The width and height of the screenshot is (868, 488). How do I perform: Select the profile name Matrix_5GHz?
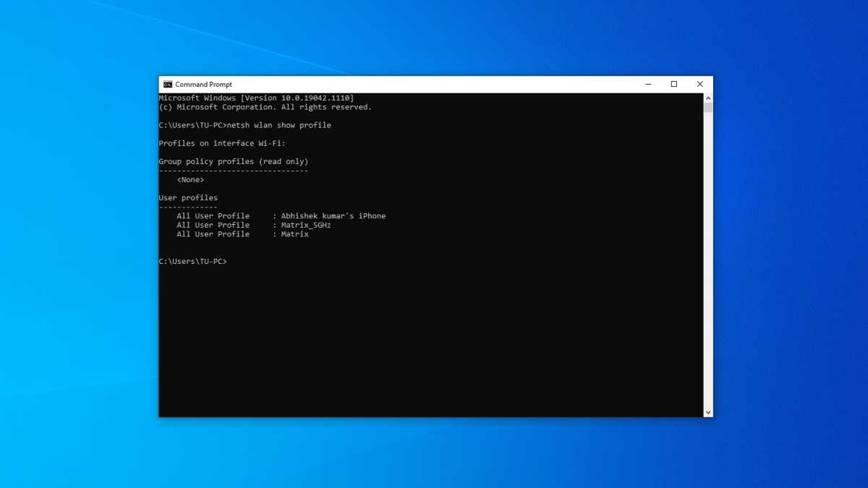point(305,225)
